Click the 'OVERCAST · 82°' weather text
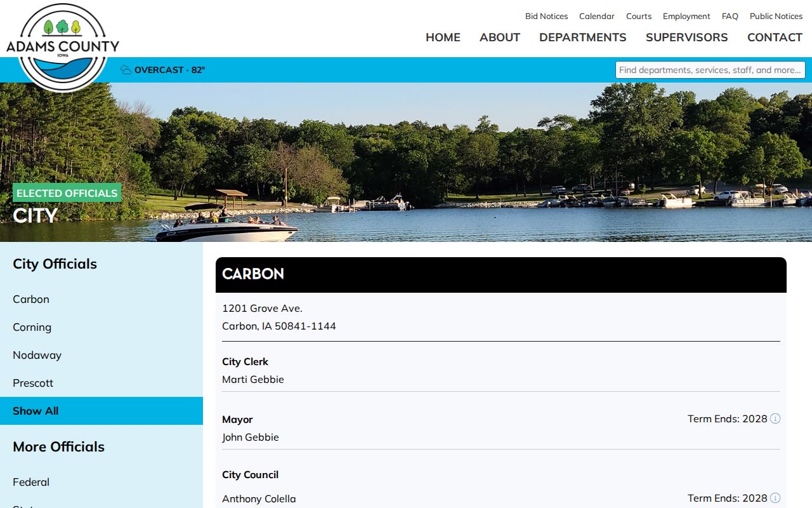 click(170, 70)
